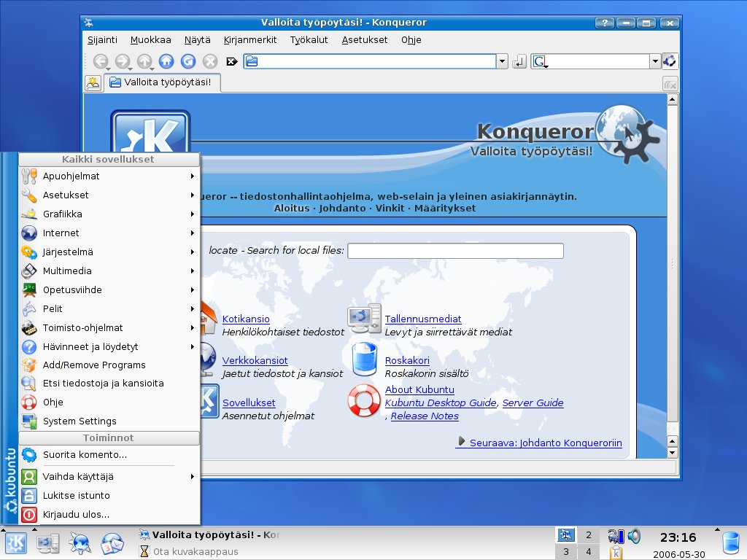Viewport: 747px width, 560px height.
Task: Open the Server Guide link
Action: point(533,402)
